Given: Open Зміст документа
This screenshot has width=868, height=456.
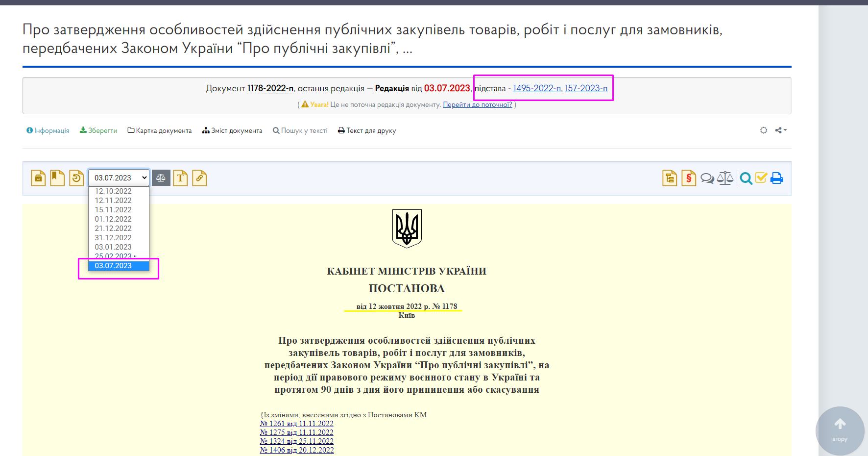Looking at the screenshot, I should (x=232, y=130).
